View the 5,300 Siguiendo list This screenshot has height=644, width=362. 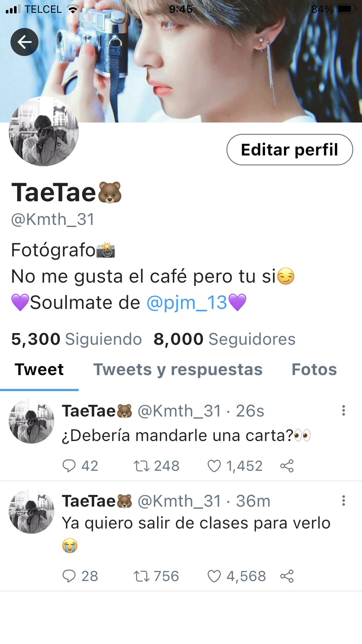(x=76, y=339)
